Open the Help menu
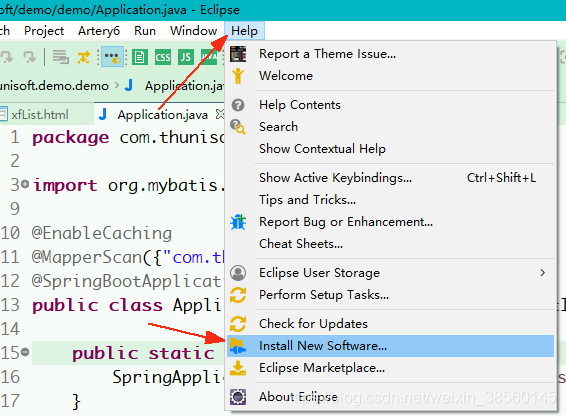The width and height of the screenshot is (566, 416). coord(244,31)
